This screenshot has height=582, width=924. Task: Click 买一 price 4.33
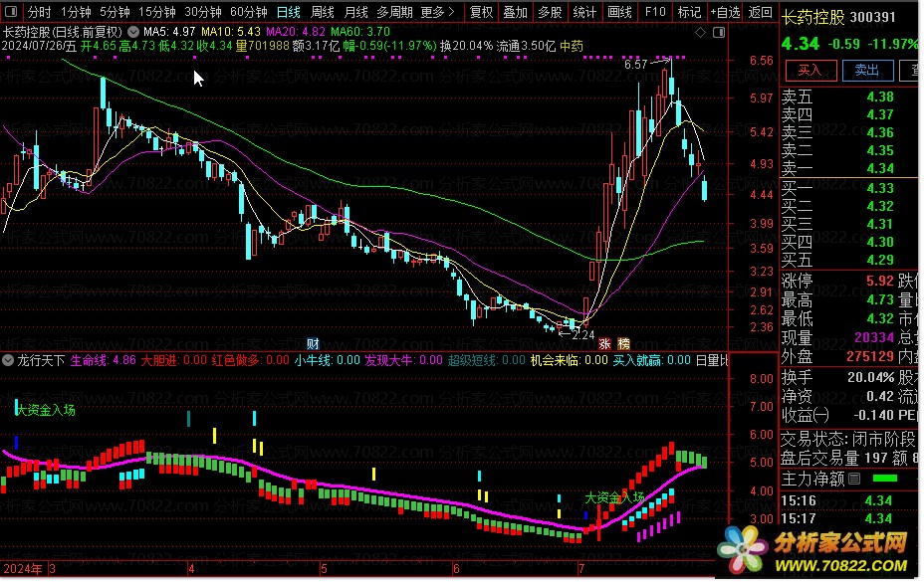pos(880,188)
